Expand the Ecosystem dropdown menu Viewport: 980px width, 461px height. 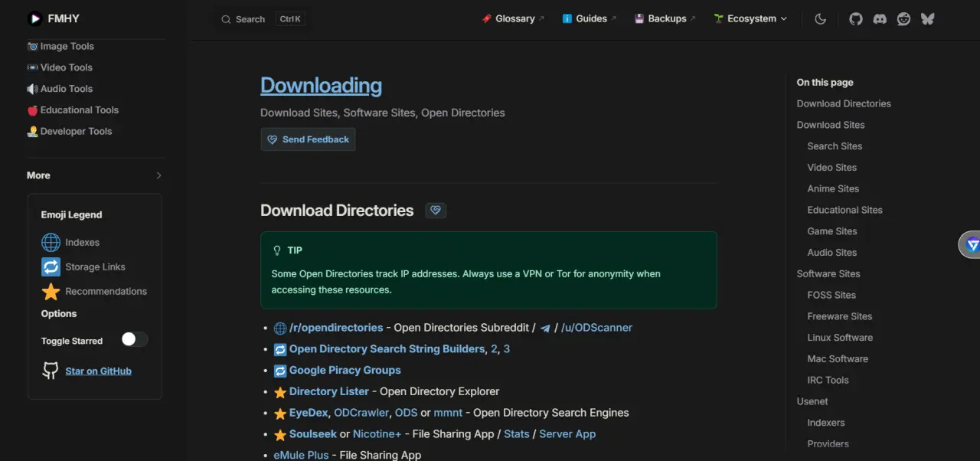tap(750, 18)
